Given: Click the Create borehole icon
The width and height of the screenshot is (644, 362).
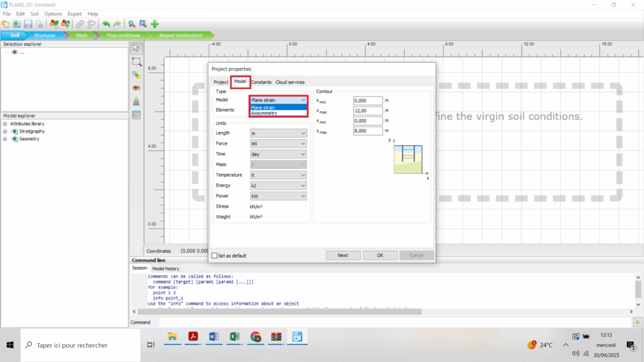Looking at the screenshot, I should coord(136,88).
